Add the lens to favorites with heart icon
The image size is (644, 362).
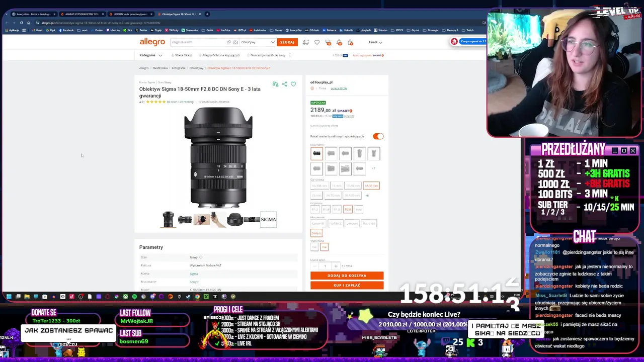tap(293, 84)
